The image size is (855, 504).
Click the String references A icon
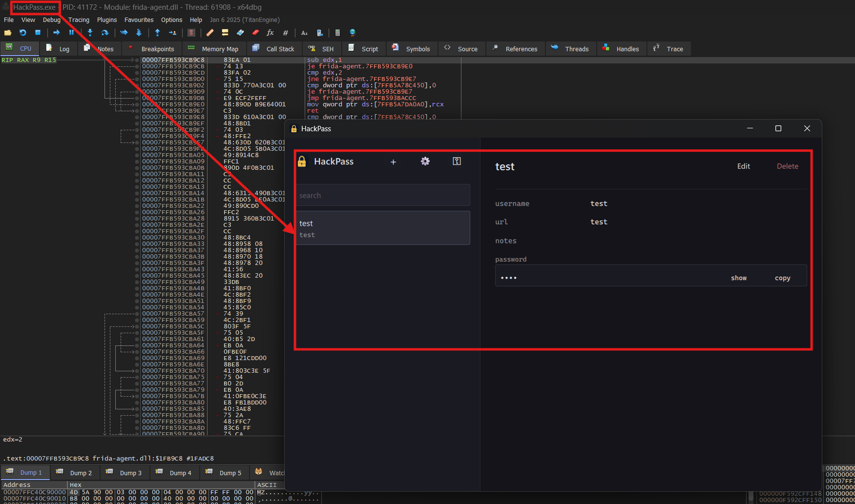(304, 33)
